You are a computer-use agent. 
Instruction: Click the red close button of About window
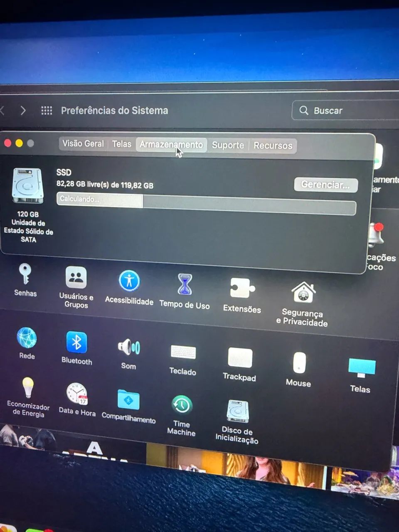pos(7,143)
